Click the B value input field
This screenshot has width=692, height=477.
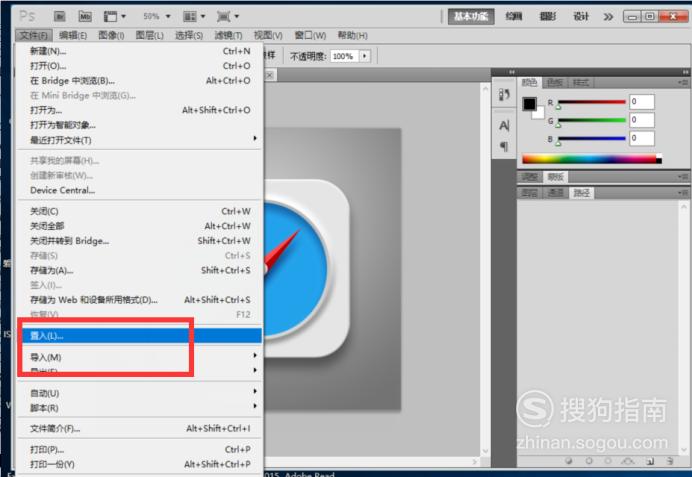point(642,138)
